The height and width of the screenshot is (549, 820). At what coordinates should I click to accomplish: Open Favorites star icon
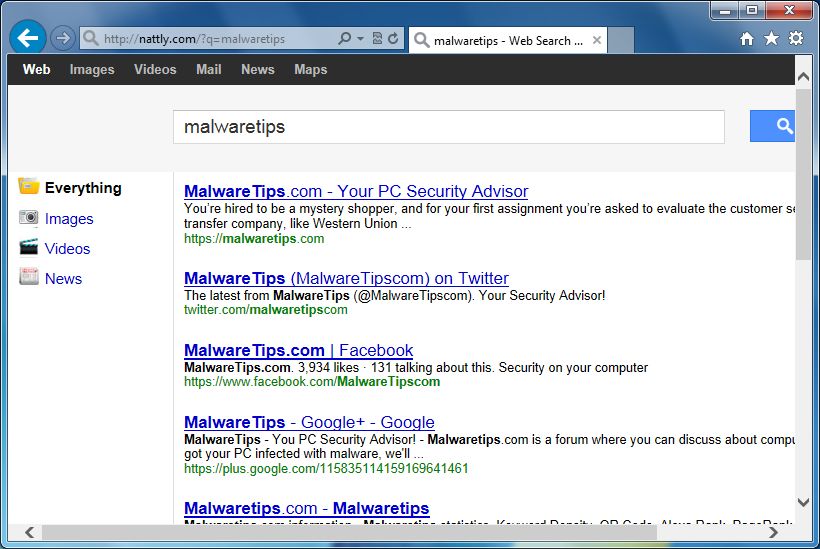(771, 38)
